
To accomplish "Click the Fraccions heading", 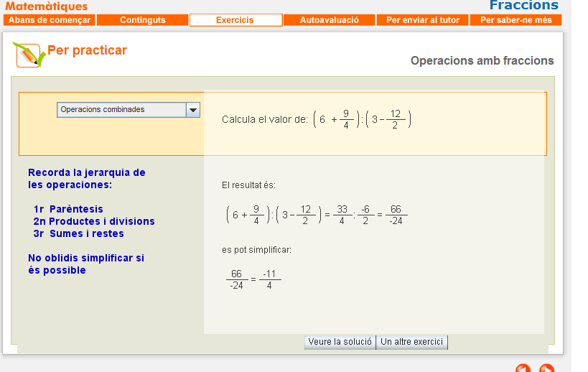I will (x=523, y=6).
